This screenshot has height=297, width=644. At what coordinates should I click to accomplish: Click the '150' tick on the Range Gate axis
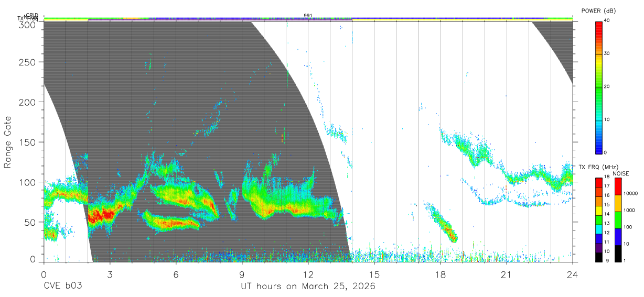tap(27, 142)
